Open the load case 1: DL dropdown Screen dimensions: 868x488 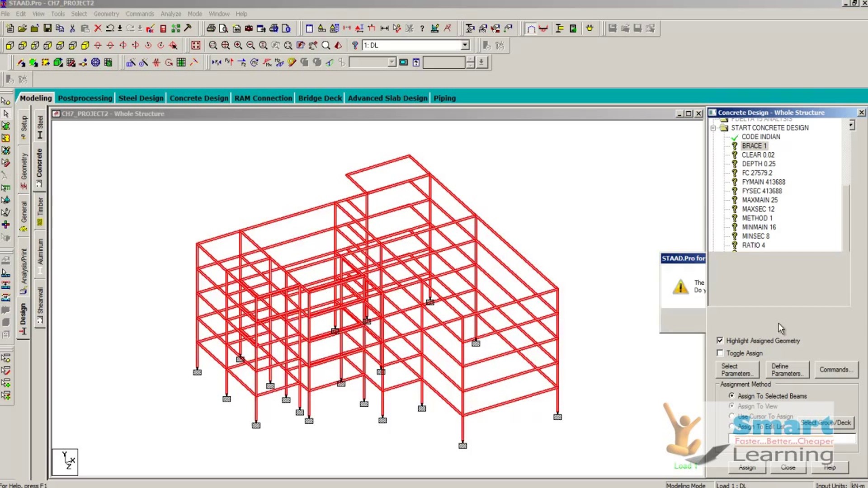click(465, 45)
